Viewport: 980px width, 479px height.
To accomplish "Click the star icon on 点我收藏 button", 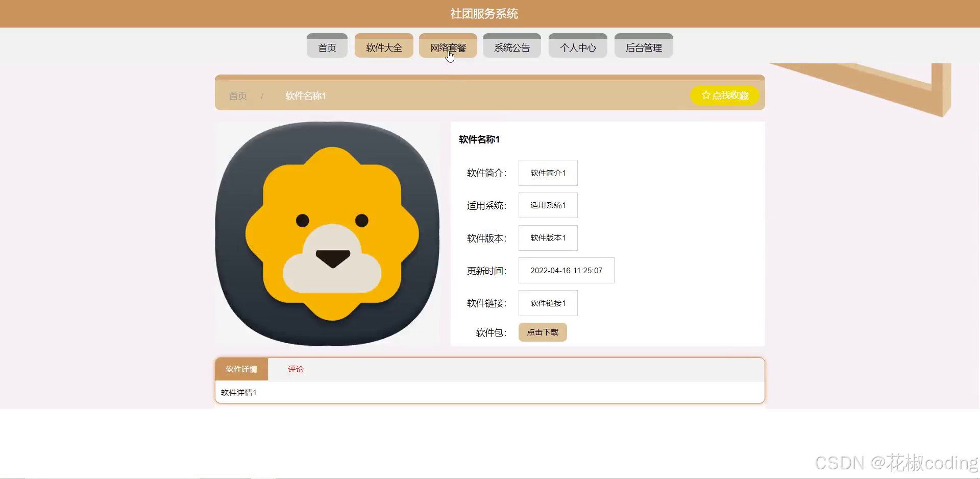I will (706, 95).
